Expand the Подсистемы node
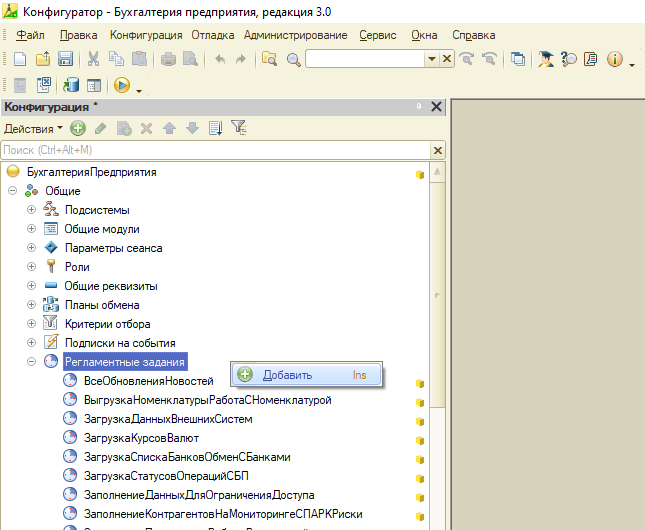The height and width of the screenshot is (530, 645). (x=31, y=210)
